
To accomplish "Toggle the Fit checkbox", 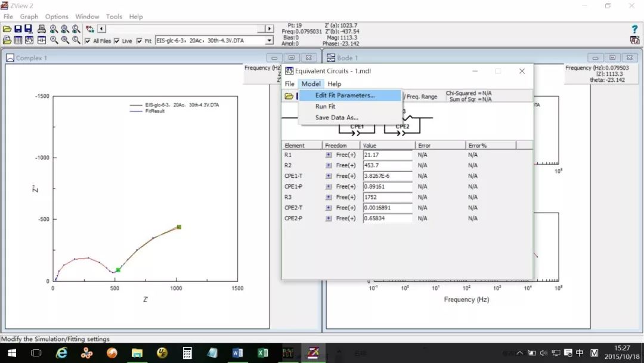I will click(139, 41).
